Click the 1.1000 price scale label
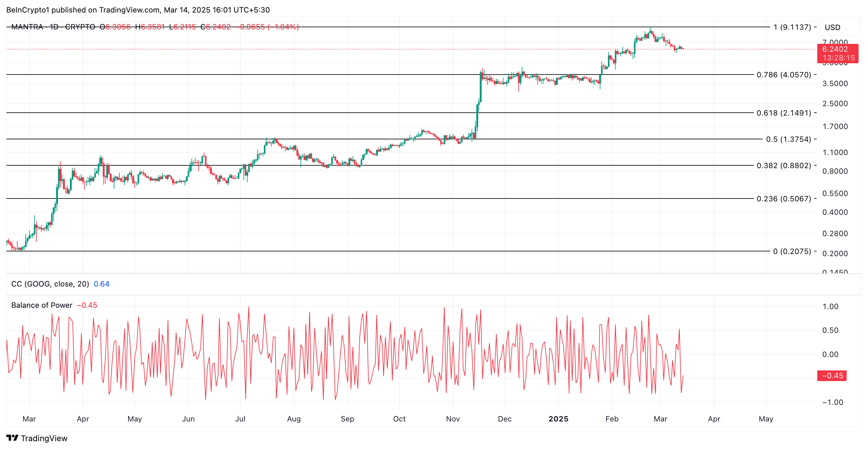Viewport: 868px width, 449px height. click(835, 152)
